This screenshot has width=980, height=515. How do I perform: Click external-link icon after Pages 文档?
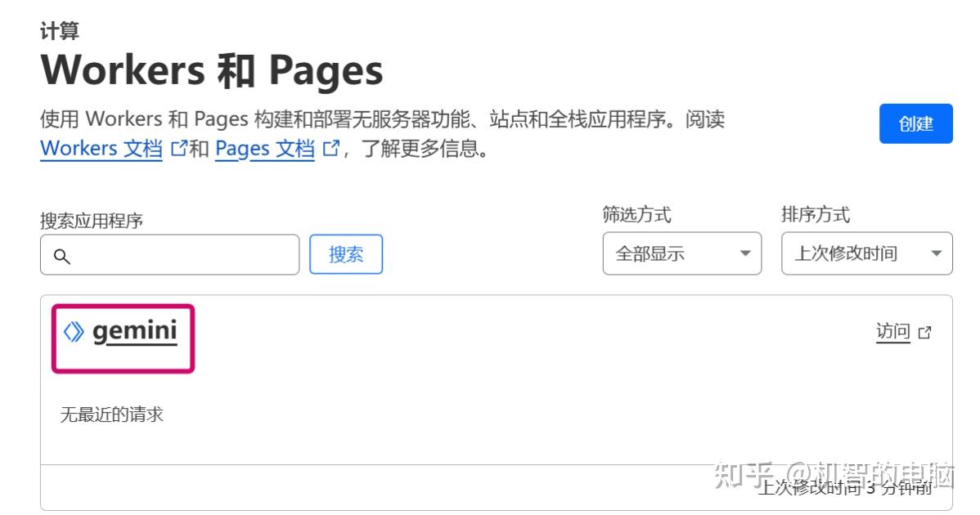pyautogui.click(x=330, y=148)
